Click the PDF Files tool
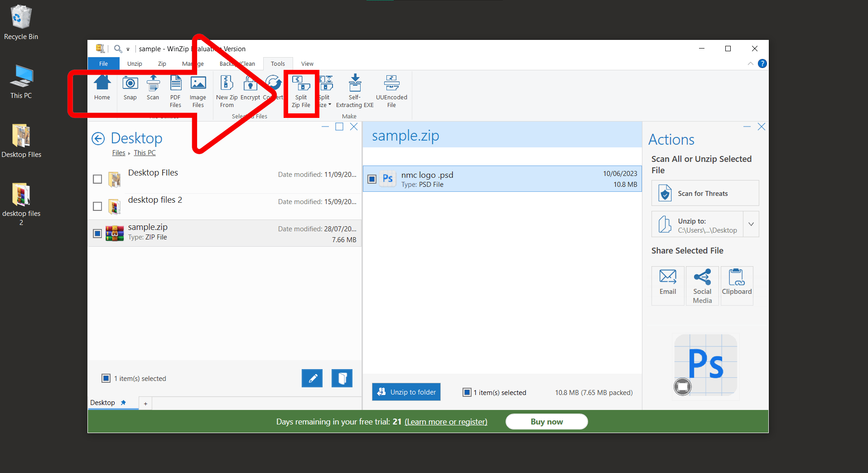The image size is (868, 473). click(x=175, y=91)
